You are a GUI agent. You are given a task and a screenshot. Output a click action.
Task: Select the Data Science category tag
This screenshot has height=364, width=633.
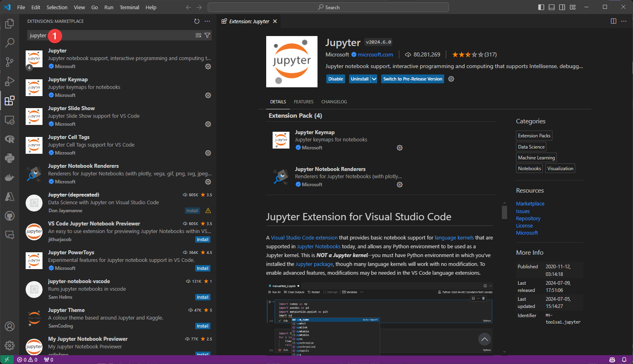pos(531,147)
